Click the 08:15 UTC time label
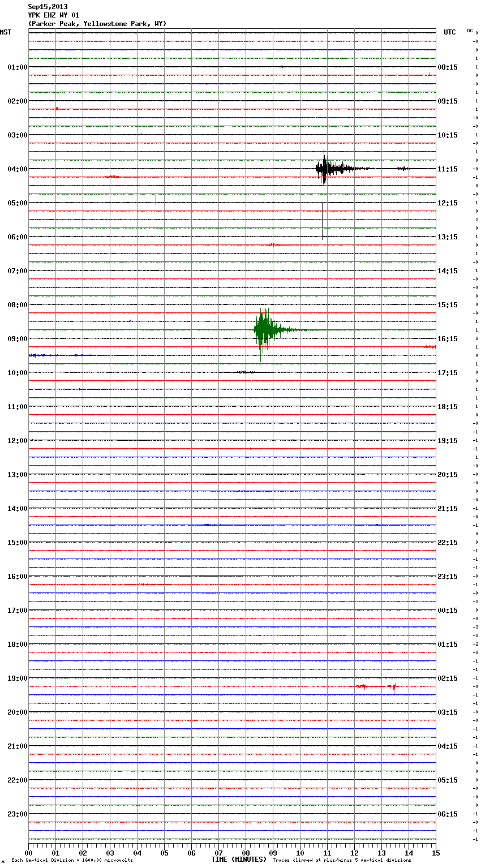 pos(448,67)
